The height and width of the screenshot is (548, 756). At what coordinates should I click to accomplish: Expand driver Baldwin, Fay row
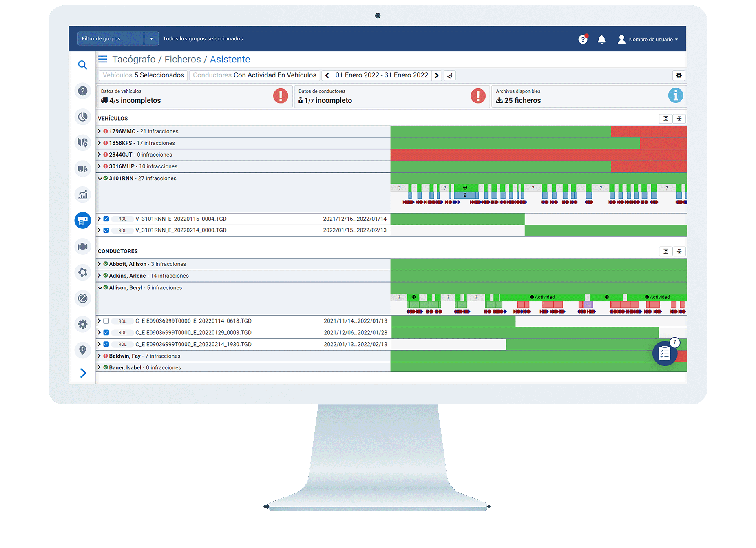click(99, 356)
